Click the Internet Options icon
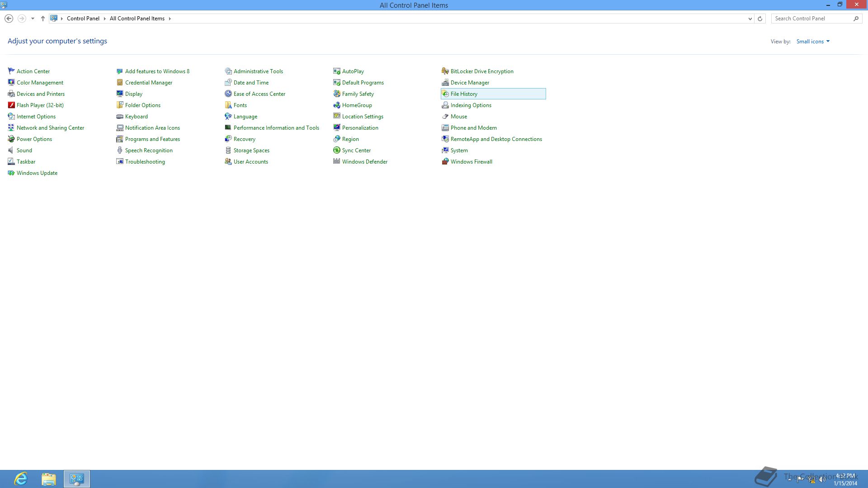The height and width of the screenshot is (488, 868). click(x=11, y=116)
